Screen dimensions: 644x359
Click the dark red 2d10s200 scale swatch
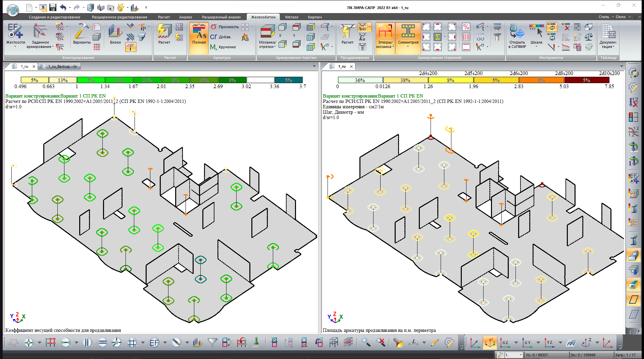tap(587, 80)
